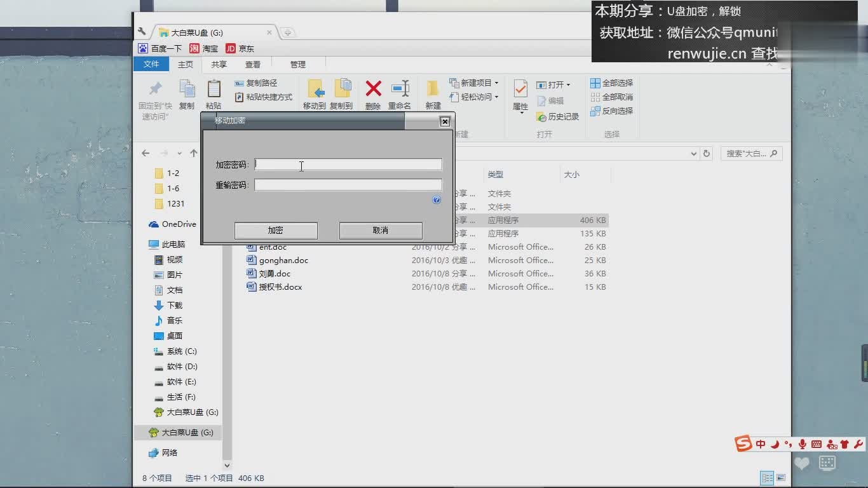
Task: Click the Sogou input method S icon
Action: (743, 444)
